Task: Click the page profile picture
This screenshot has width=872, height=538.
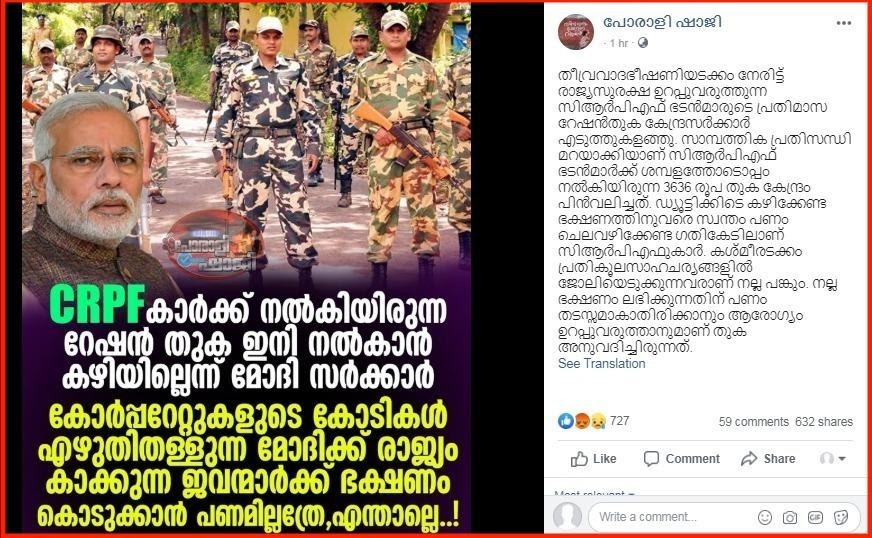Action: click(576, 32)
